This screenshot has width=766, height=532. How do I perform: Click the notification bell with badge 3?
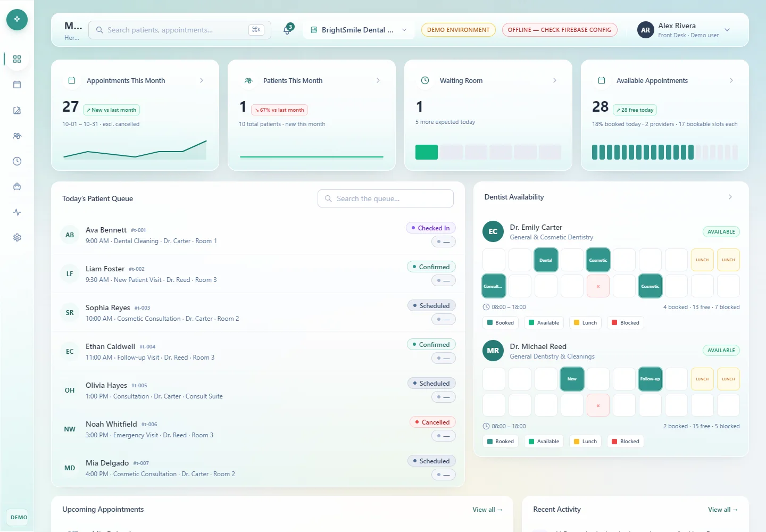click(287, 30)
